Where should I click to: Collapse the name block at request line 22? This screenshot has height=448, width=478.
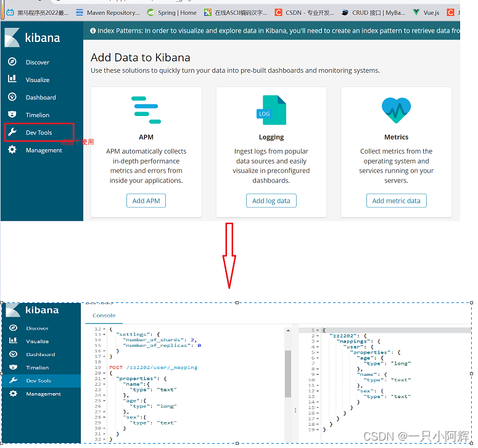point(104,384)
